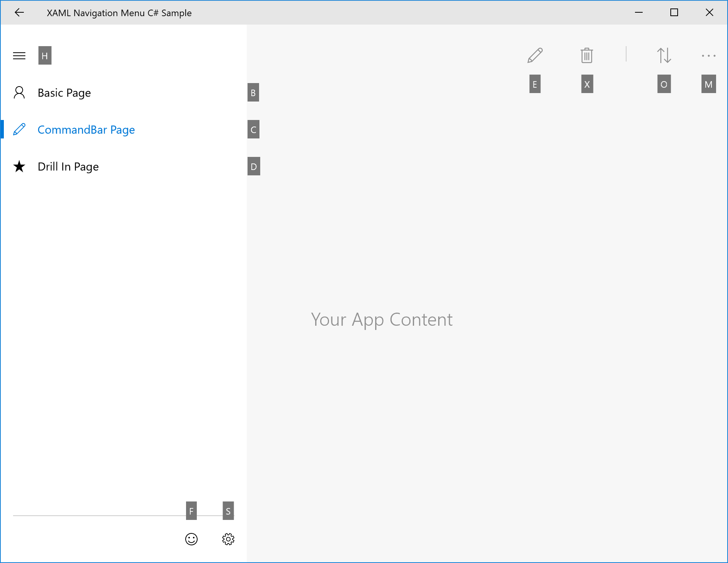Minimize the application window
Screen dimensions: 728x563
639,12
